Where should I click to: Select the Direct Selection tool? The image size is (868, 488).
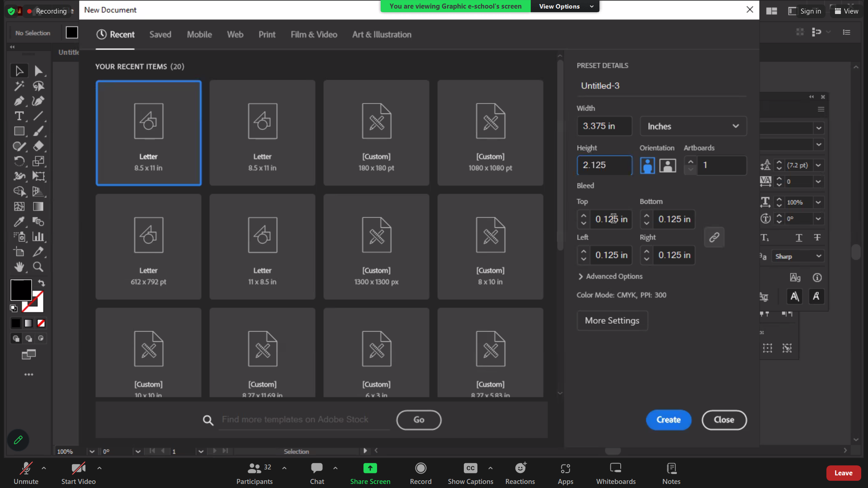click(x=38, y=71)
